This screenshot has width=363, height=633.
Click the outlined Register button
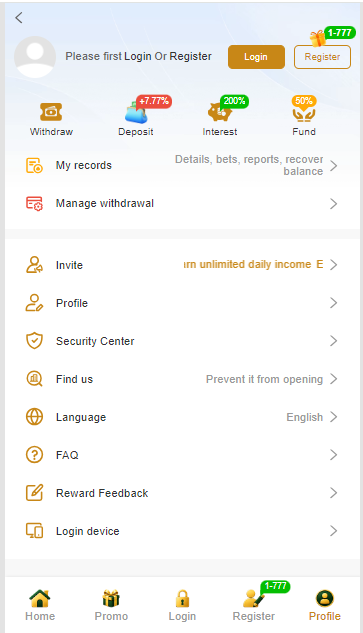pyautogui.click(x=322, y=57)
